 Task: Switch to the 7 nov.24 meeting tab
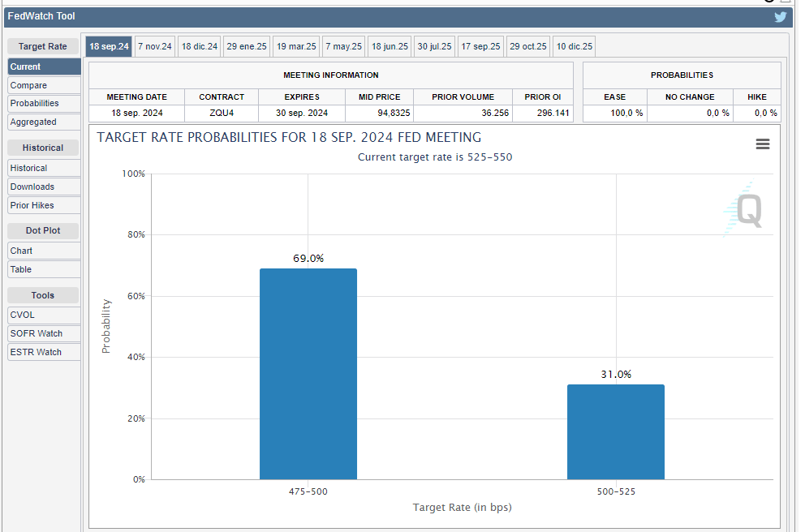click(154, 46)
